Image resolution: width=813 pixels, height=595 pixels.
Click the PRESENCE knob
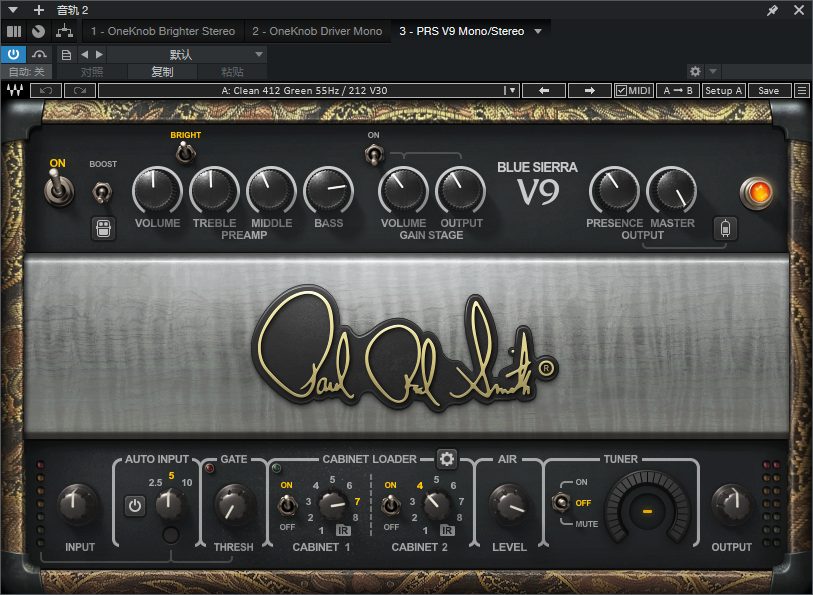coord(614,191)
